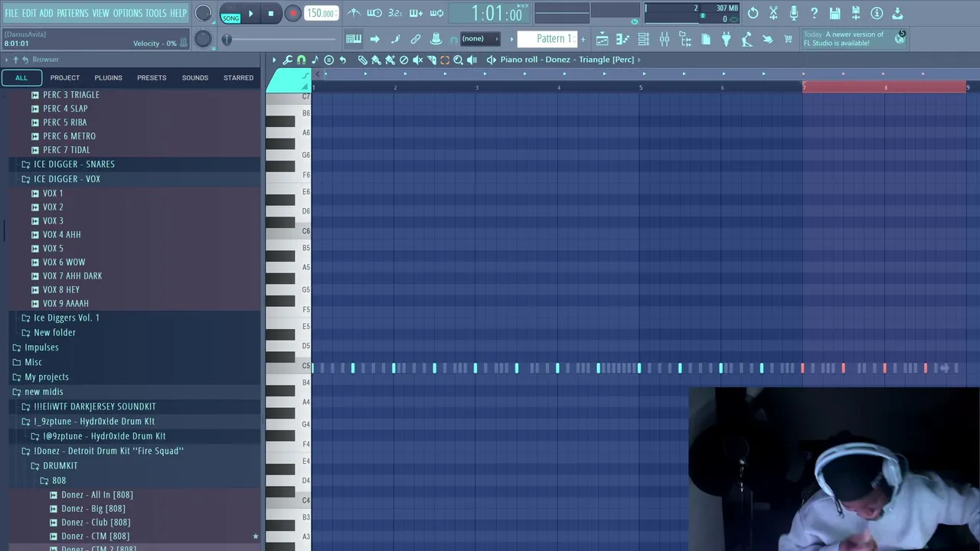Click the one-click audio recording microphone icon
The width and height of the screenshot is (980, 551).
794,13
